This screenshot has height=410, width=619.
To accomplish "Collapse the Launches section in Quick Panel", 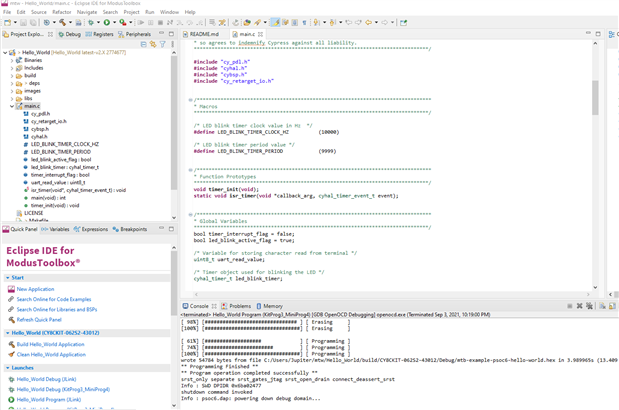I will [x=8, y=368].
